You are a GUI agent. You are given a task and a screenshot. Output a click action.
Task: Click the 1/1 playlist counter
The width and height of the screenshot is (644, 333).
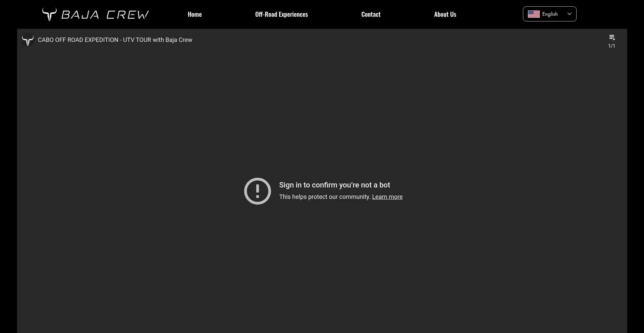611,46
